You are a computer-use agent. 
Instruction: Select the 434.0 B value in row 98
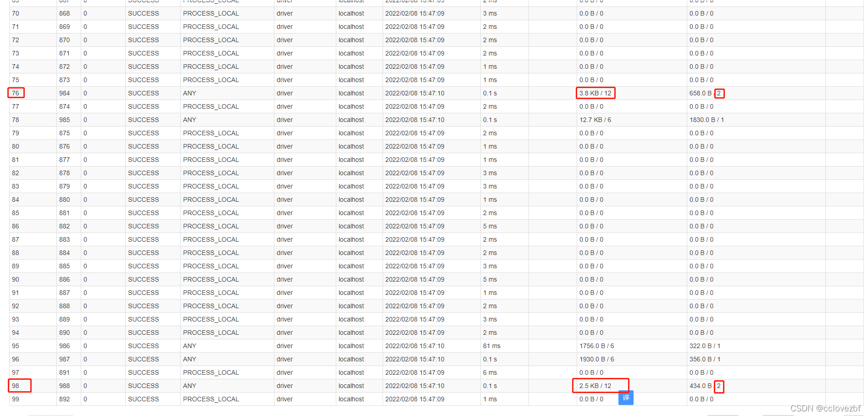coord(701,386)
